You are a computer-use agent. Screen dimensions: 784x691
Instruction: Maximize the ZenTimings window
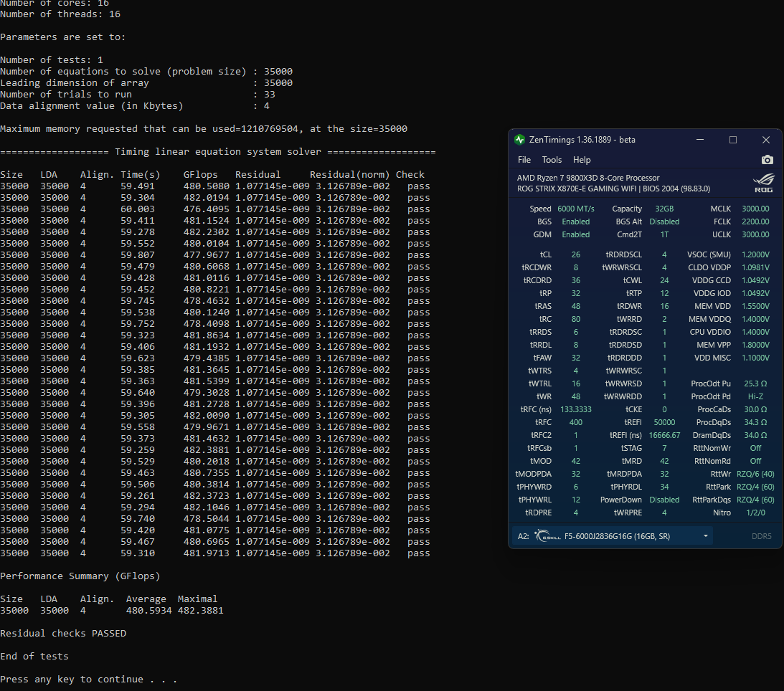pyautogui.click(x=733, y=140)
